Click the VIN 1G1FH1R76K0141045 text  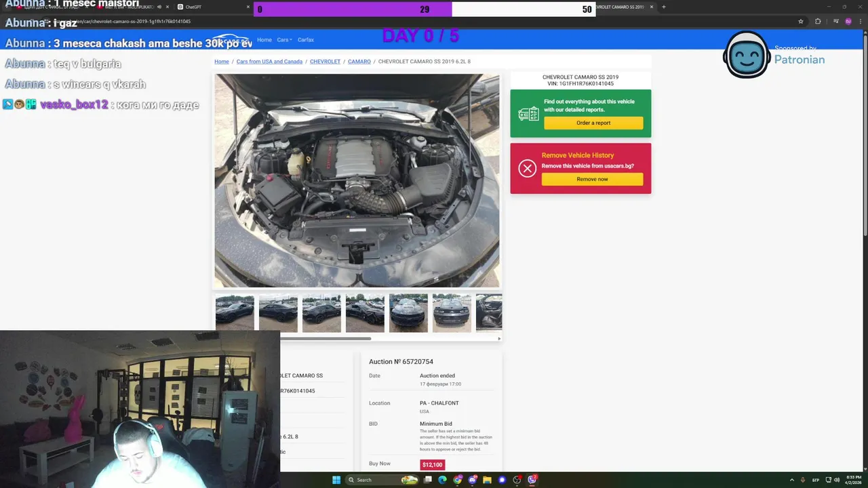click(580, 84)
